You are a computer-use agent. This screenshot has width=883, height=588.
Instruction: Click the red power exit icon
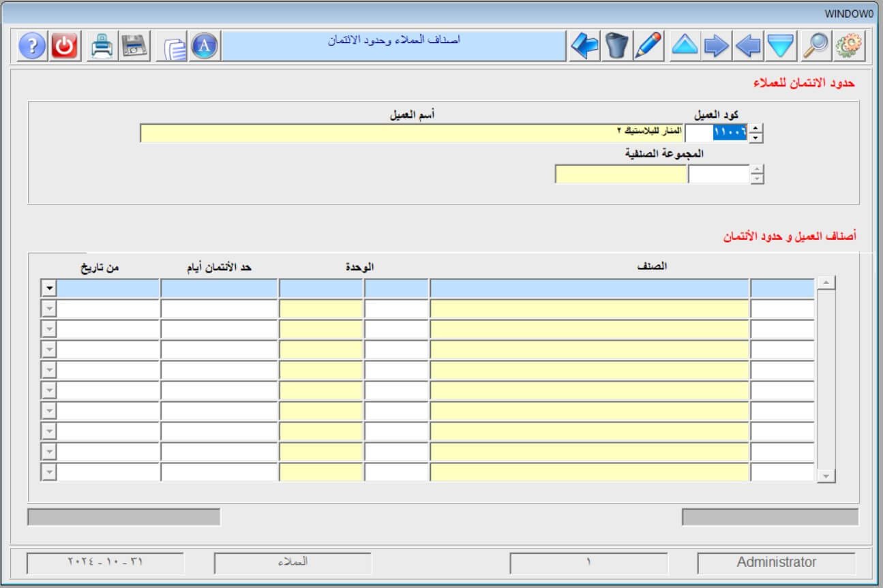pyautogui.click(x=65, y=46)
